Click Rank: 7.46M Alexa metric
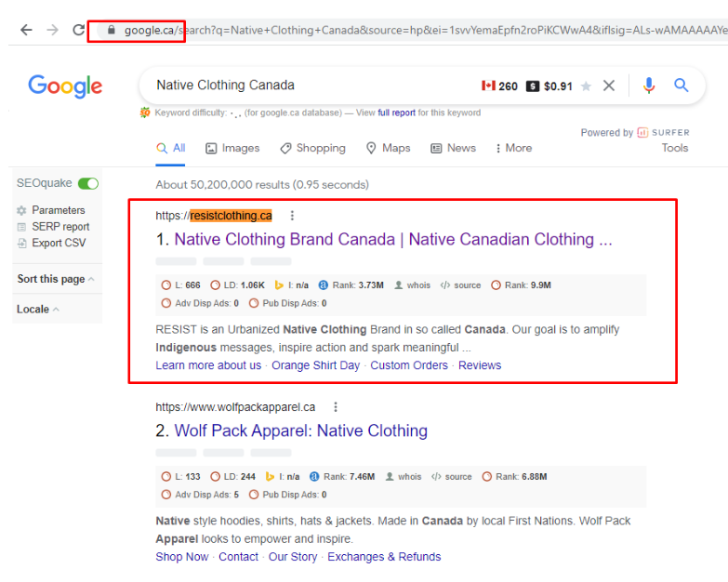This screenshot has height=582, width=728. [342, 477]
